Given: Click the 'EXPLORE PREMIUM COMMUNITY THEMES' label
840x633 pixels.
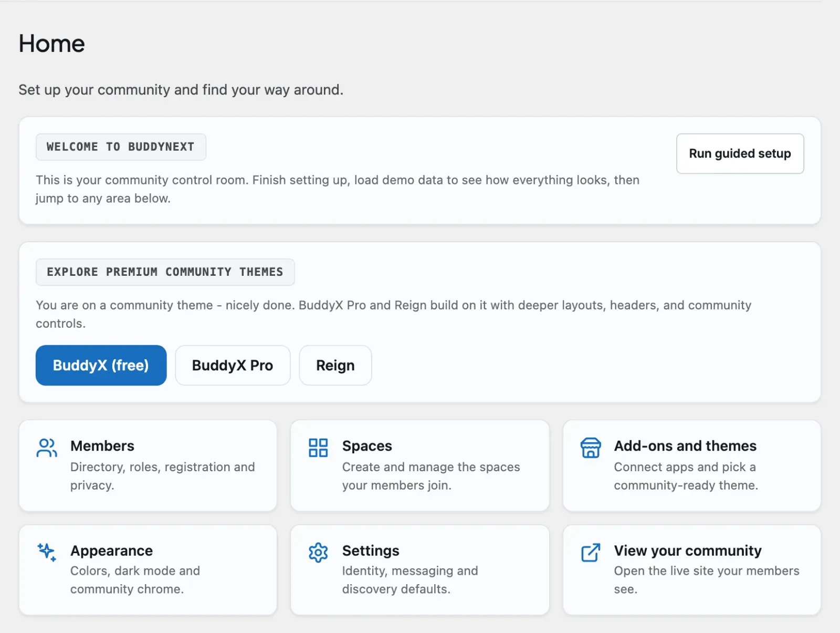Looking at the screenshot, I should pyautogui.click(x=165, y=272).
